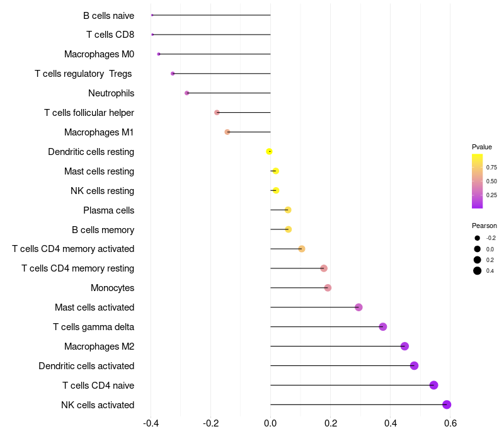
Task: Select the yellow Dendritic cells resting dot
Action: point(269,151)
